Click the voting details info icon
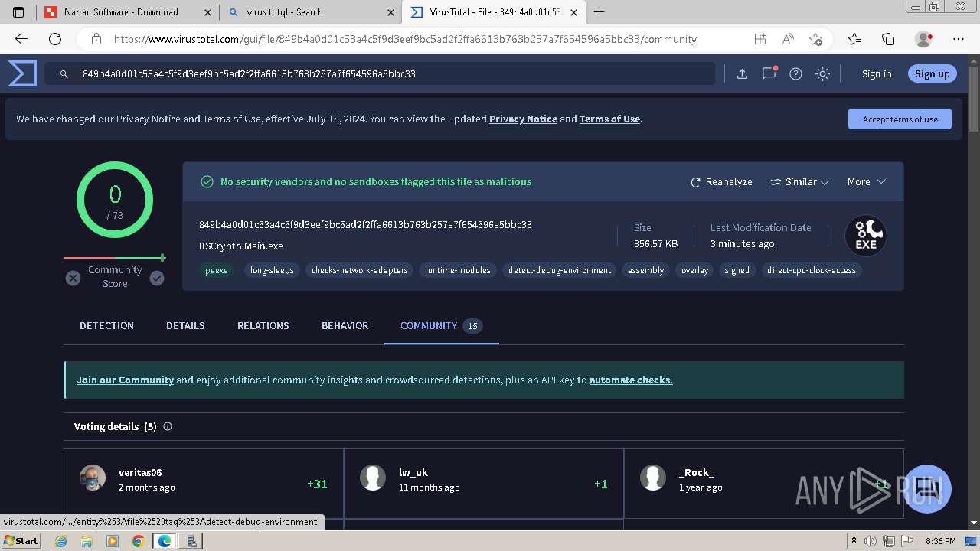Viewport: 980px width, 551px height. click(168, 426)
